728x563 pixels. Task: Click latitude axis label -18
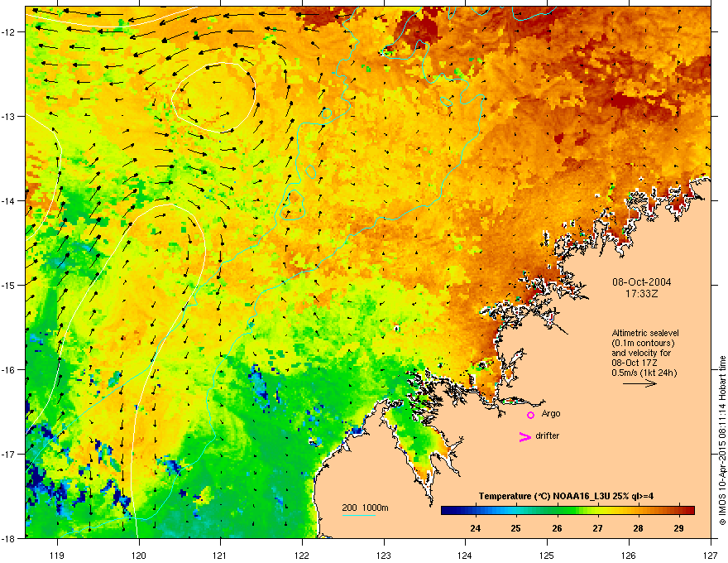(9, 538)
